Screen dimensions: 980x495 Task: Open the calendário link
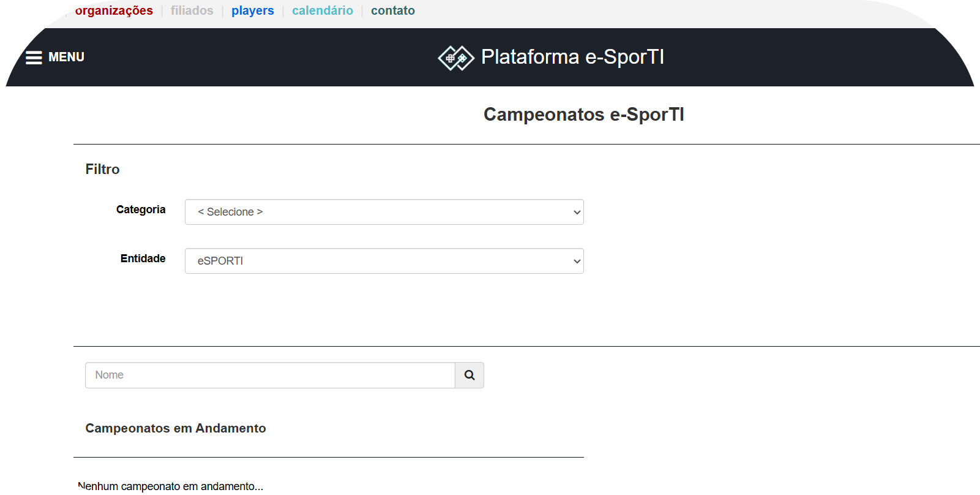point(322,10)
